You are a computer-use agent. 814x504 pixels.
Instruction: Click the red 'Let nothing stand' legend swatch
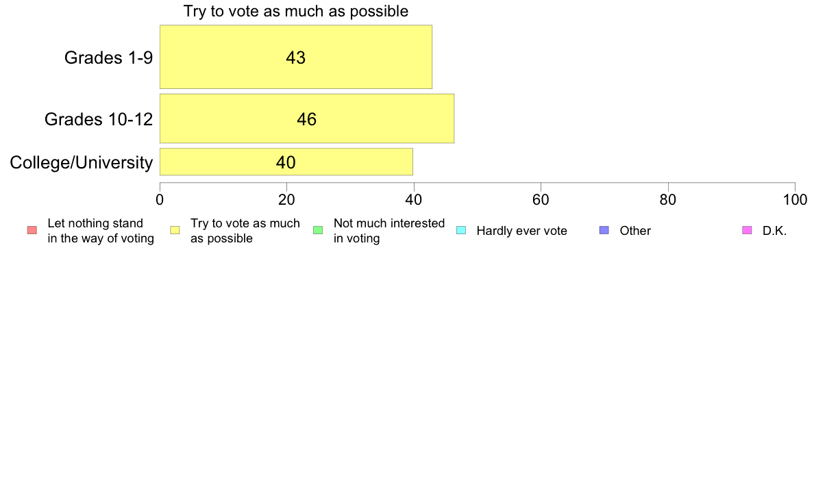[x=32, y=231]
